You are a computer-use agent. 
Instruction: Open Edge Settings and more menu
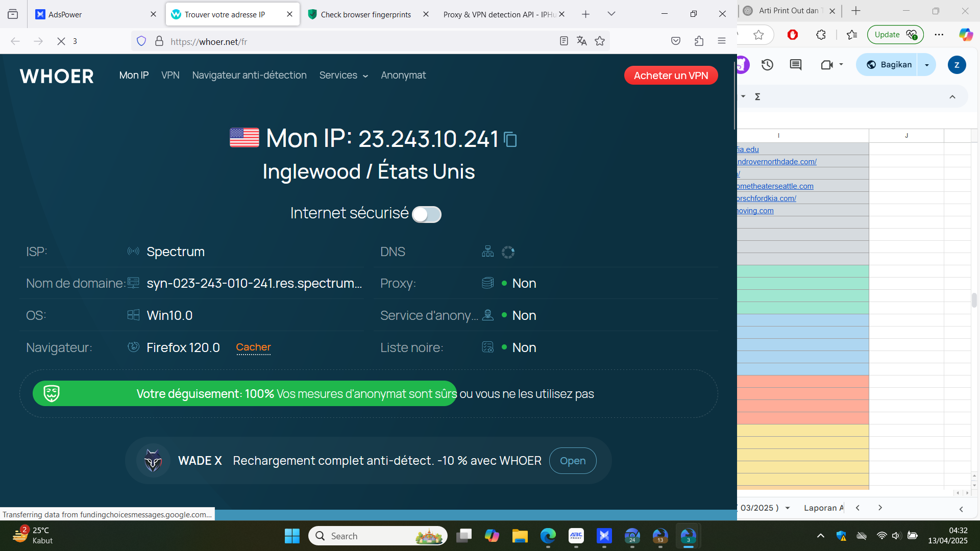click(939, 35)
